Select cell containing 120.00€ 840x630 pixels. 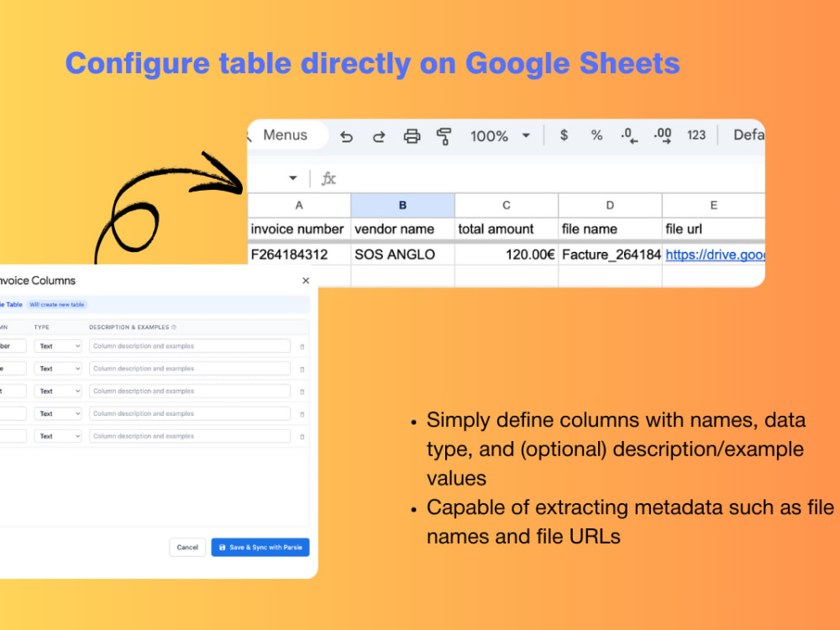(507, 255)
